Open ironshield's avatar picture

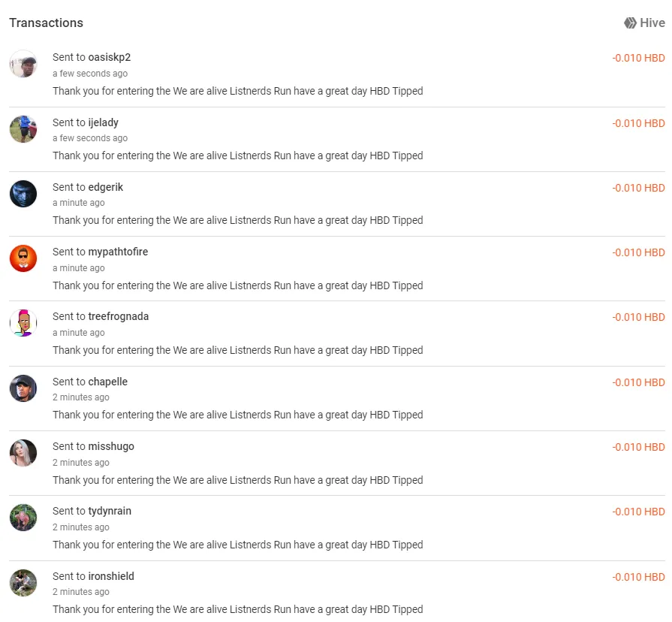point(23,583)
